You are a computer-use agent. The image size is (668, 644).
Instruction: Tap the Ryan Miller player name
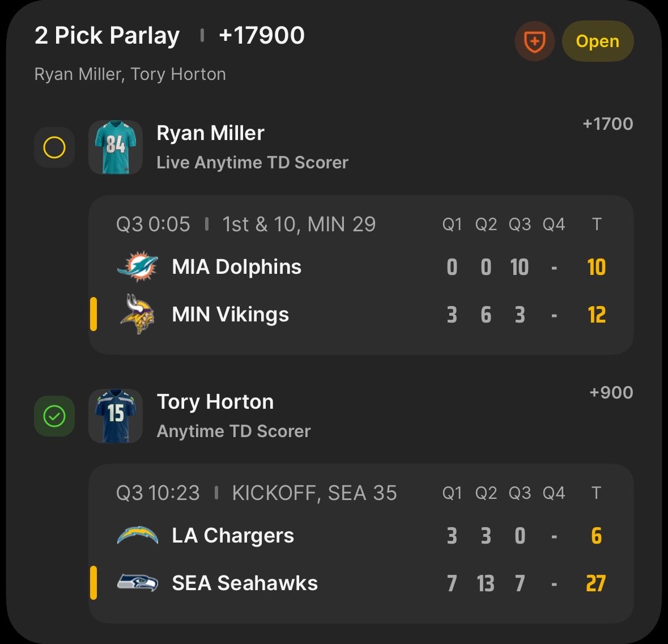coord(210,133)
